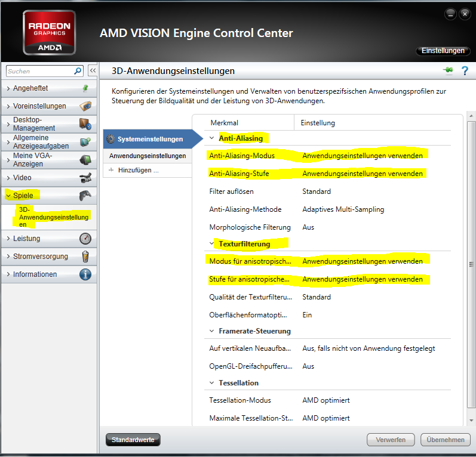
Task: Open 3D-Anwendungseinstellungen in sidebar
Action: (54, 217)
